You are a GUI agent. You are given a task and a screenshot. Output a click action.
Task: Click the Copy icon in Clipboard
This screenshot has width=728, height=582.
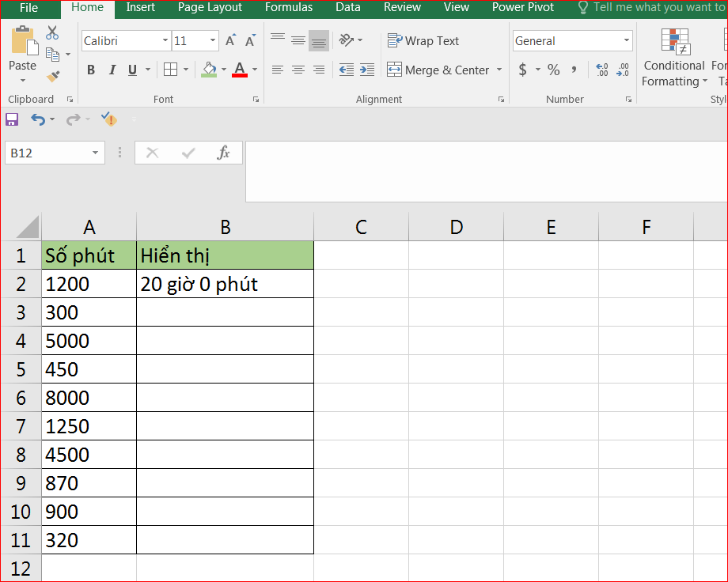click(52, 55)
